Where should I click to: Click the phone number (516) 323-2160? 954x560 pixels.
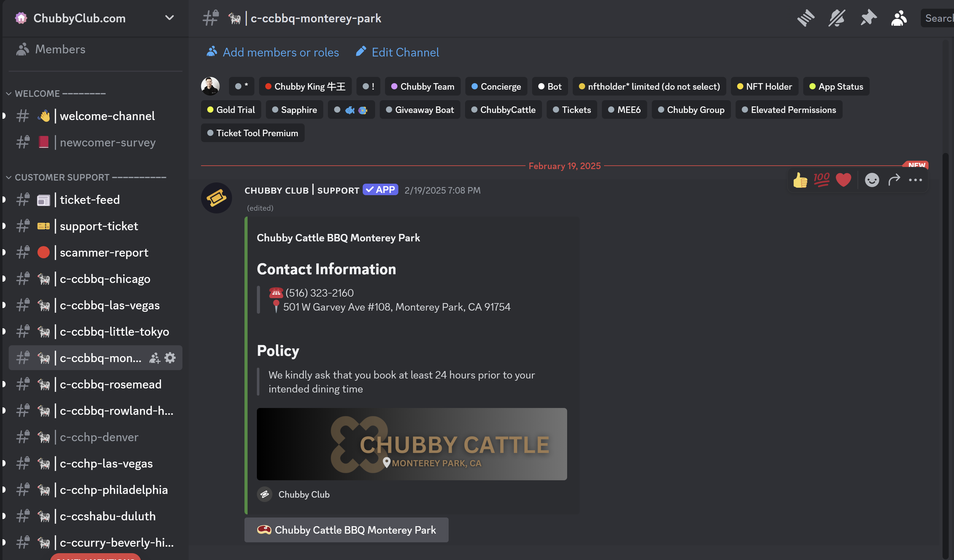point(320,293)
